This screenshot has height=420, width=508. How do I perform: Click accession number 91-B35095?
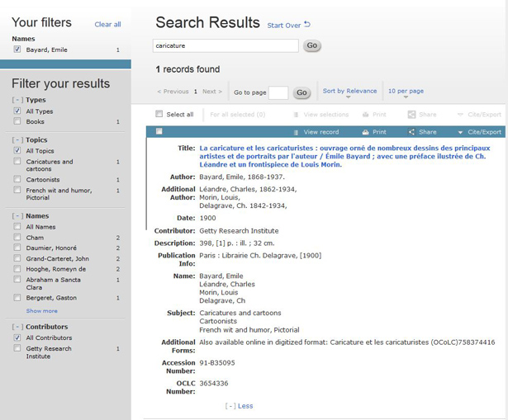(217, 363)
